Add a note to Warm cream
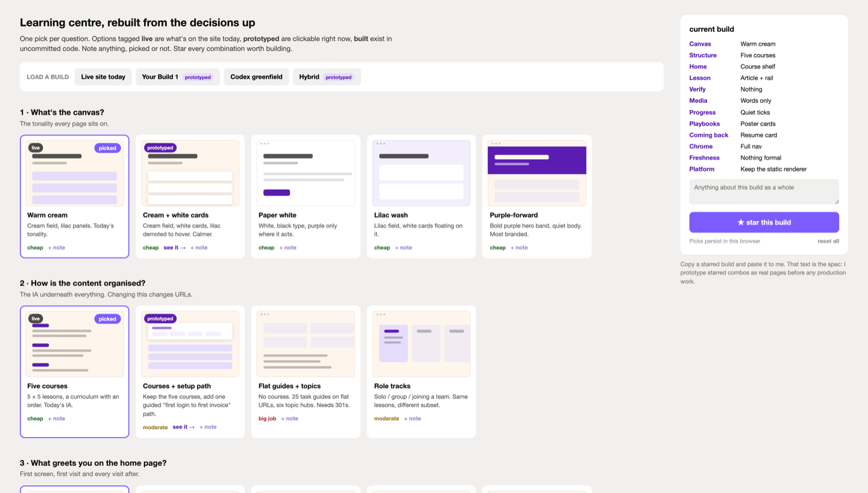 (57, 248)
